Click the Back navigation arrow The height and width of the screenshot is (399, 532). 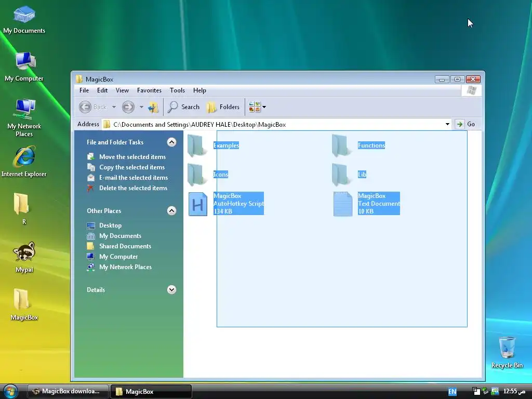(85, 107)
